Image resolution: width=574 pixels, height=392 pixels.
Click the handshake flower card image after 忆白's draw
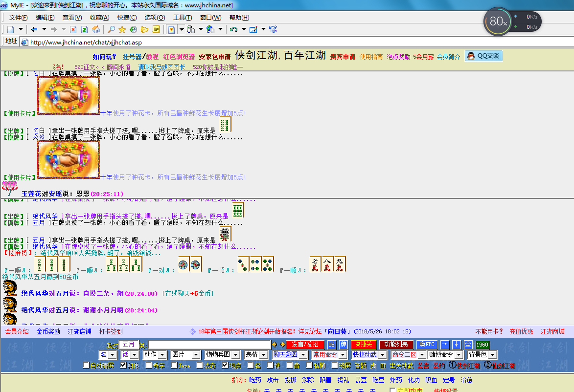pos(69,96)
